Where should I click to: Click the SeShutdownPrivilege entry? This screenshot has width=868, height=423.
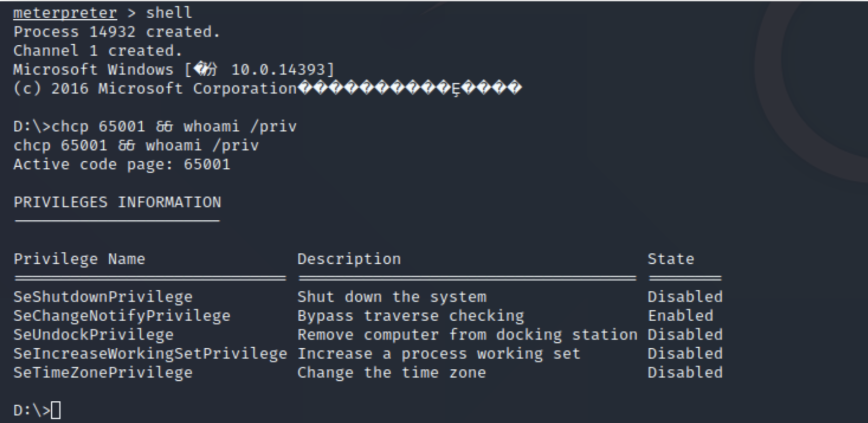[103, 297]
